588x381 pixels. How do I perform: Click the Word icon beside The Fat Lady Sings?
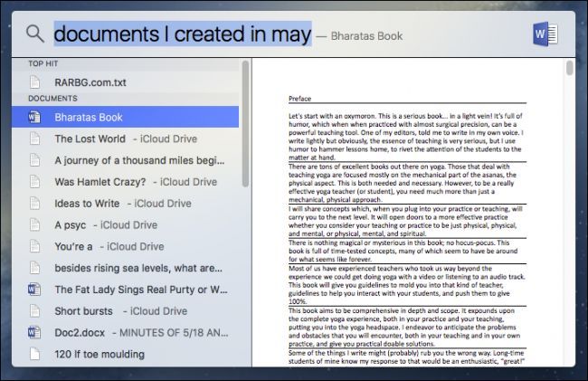click(34, 290)
